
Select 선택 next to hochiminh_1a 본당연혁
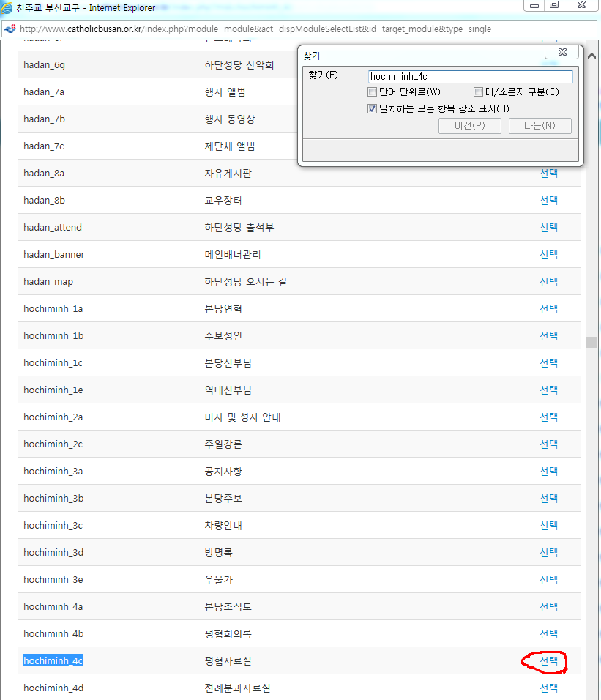tap(548, 308)
